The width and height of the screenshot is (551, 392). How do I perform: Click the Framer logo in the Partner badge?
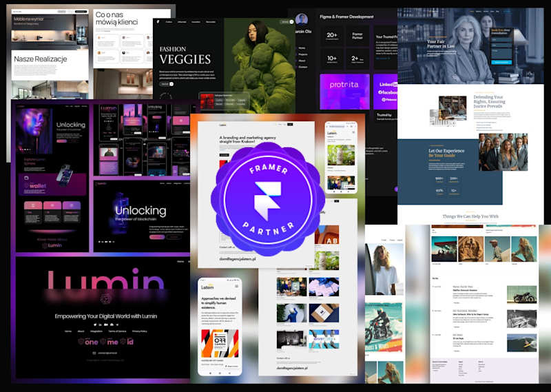[267, 200]
